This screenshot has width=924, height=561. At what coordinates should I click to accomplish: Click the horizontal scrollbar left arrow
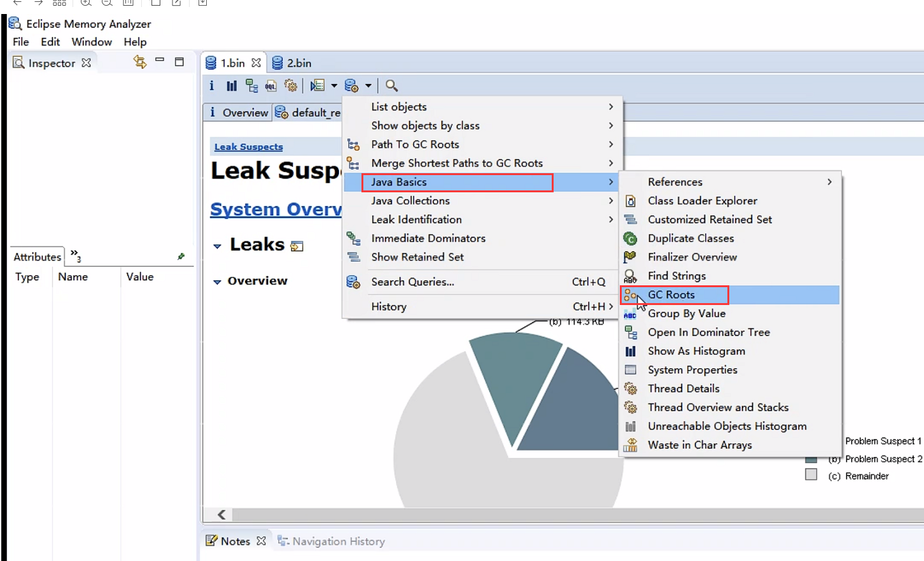pyautogui.click(x=221, y=515)
